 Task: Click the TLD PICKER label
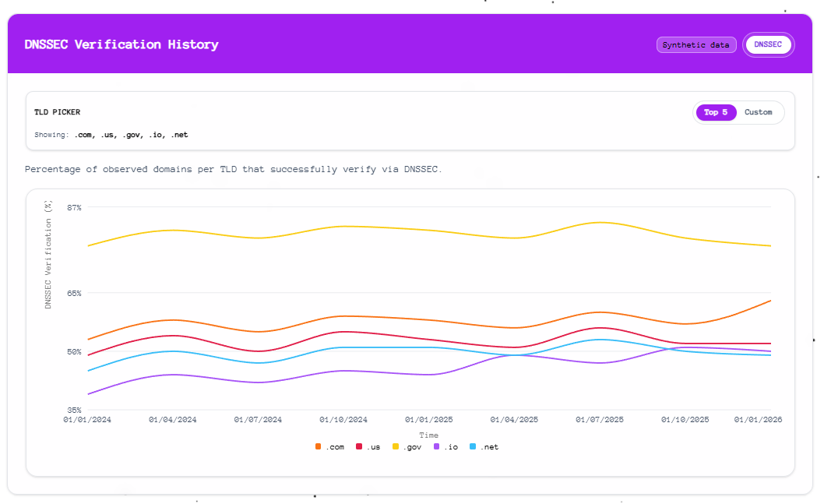point(57,112)
